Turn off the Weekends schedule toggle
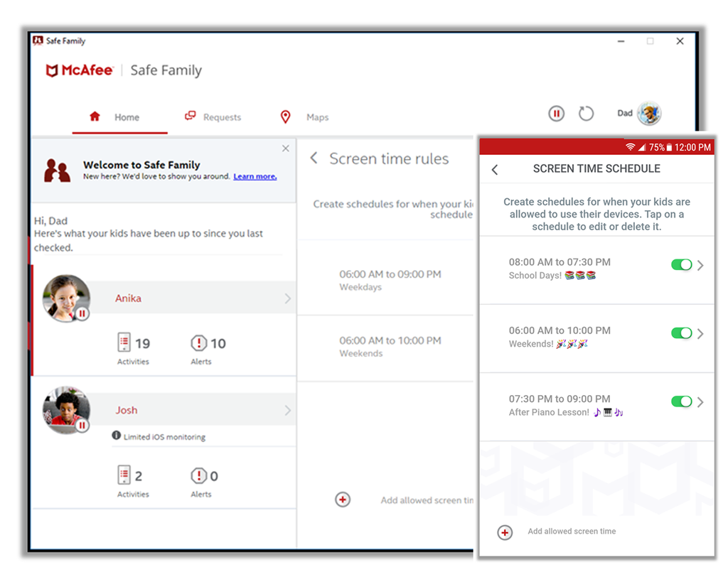728x572 pixels. 682,333
